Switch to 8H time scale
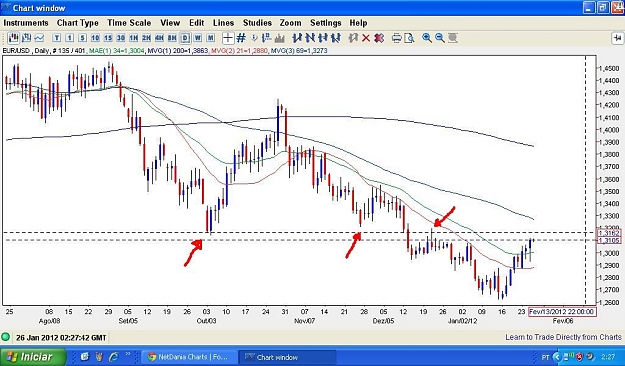Image resolution: width=625 pixels, height=366 pixels. [172, 38]
